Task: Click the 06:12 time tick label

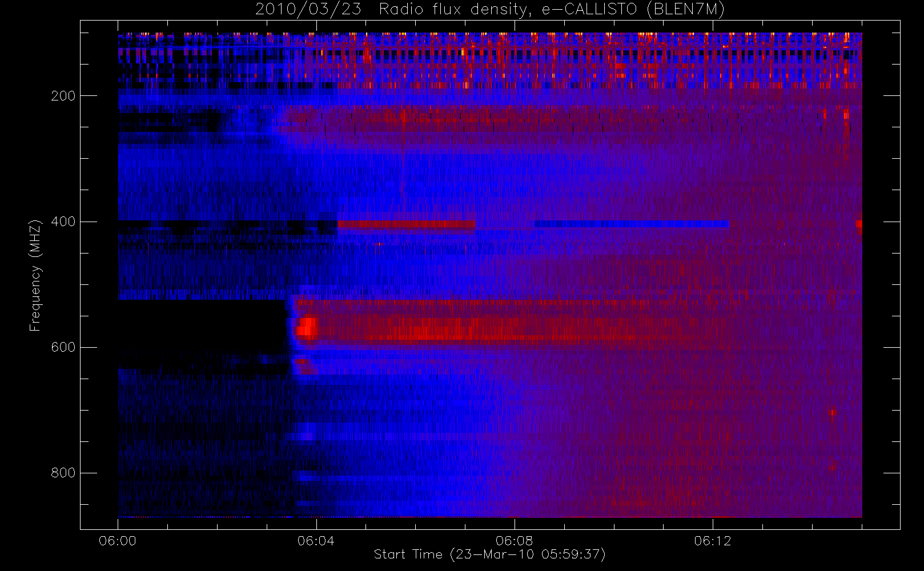Action: point(712,541)
